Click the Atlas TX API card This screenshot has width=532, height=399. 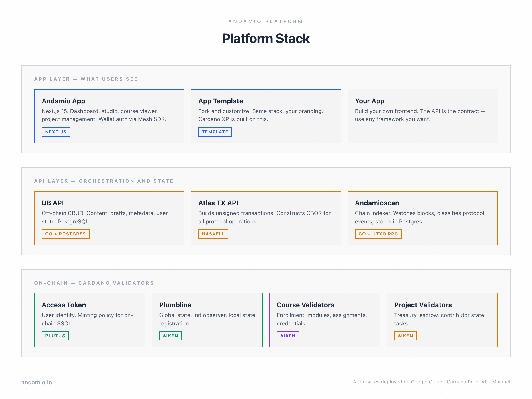click(x=266, y=218)
